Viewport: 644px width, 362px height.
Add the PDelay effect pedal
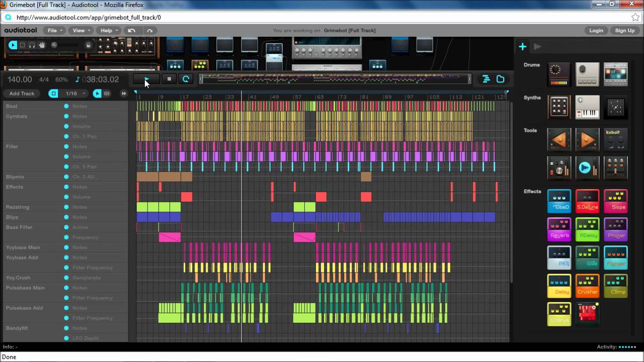coord(587,229)
